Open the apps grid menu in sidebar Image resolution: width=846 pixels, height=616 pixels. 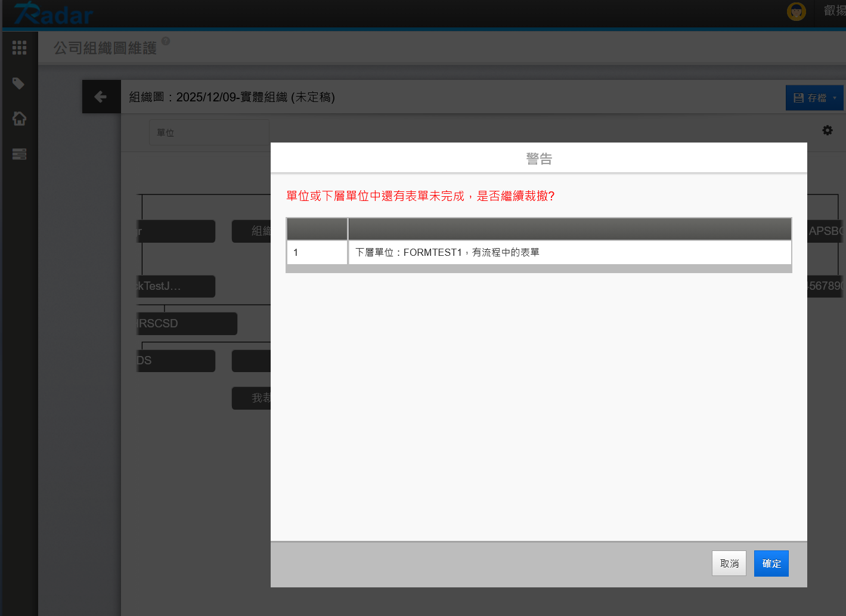click(x=19, y=48)
